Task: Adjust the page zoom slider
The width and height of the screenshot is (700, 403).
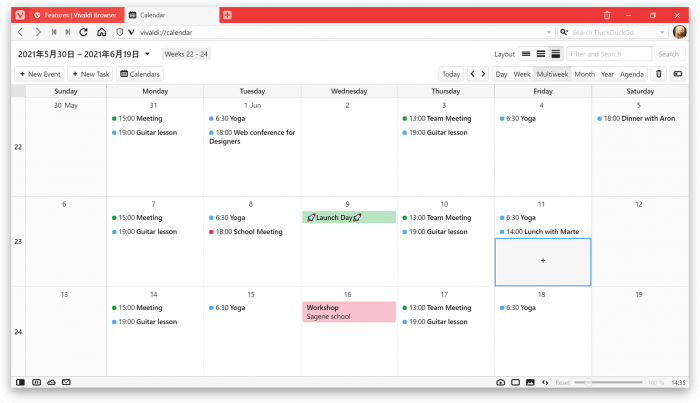Action: pyautogui.click(x=608, y=382)
